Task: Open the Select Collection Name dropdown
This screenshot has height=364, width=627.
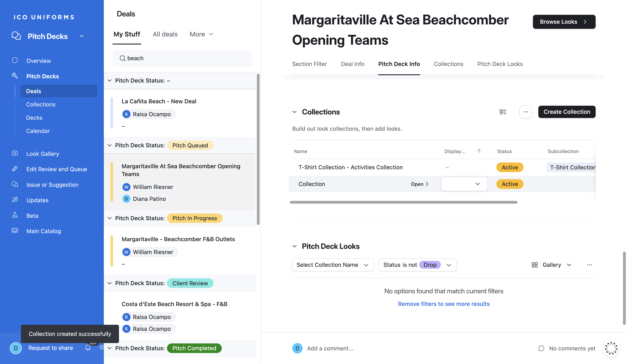Action: [x=333, y=265]
